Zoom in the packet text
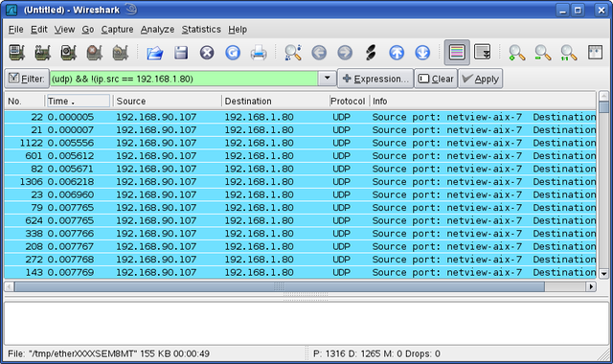 [517, 53]
